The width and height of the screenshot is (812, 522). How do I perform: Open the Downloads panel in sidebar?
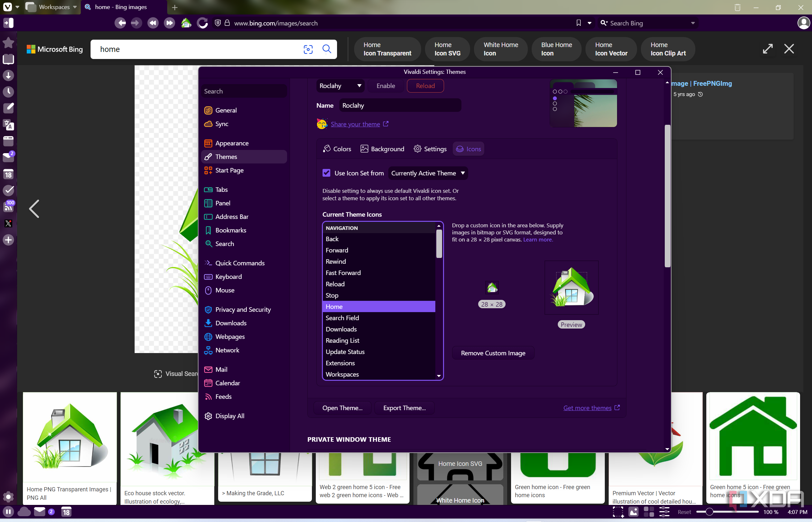pyautogui.click(x=8, y=75)
